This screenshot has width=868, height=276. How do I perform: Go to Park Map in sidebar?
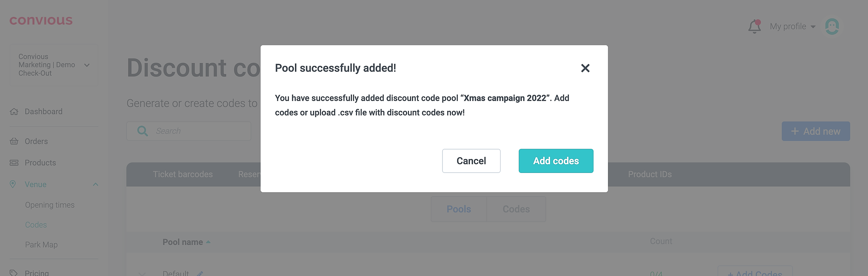point(41,244)
